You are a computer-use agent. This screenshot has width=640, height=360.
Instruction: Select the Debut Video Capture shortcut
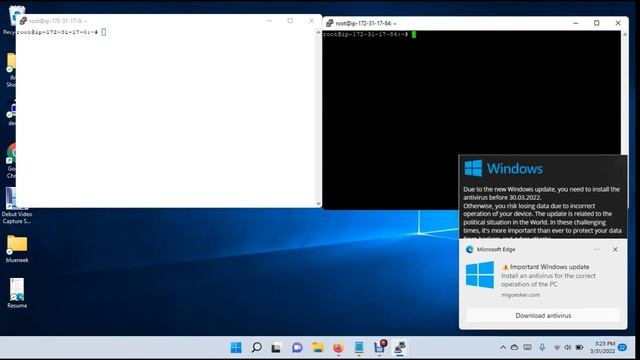tap(16, 206)
